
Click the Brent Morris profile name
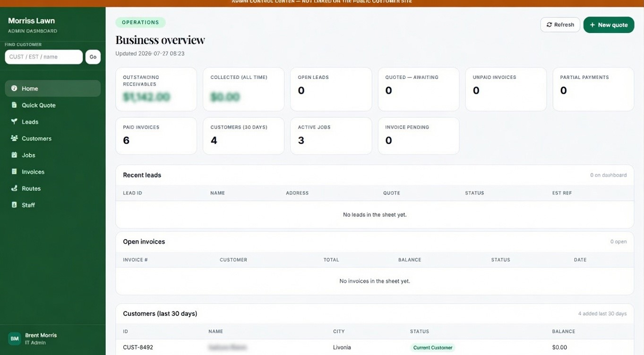[x=41, y=335]
